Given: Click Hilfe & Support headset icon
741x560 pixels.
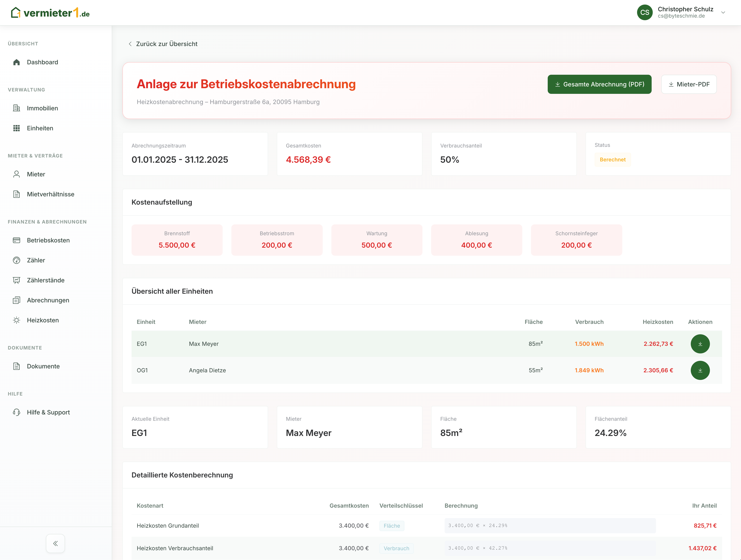Looking at the screenshot, I should 16,412.
